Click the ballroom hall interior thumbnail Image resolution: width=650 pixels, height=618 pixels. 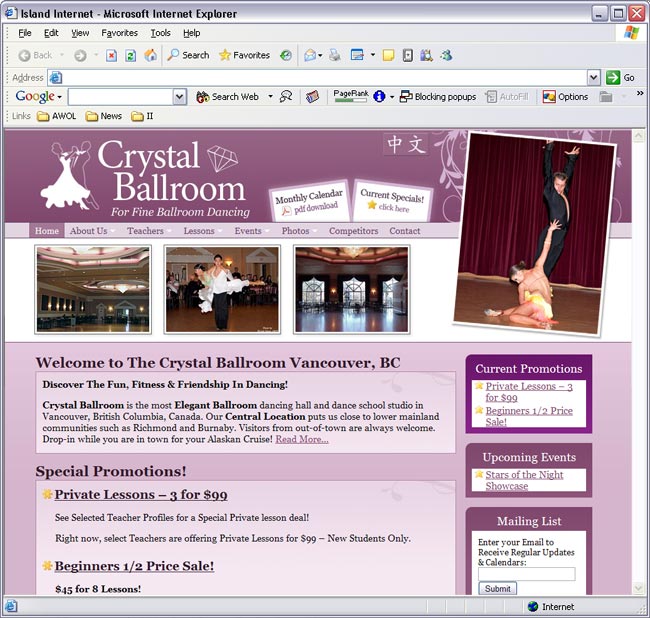[93, 289]
